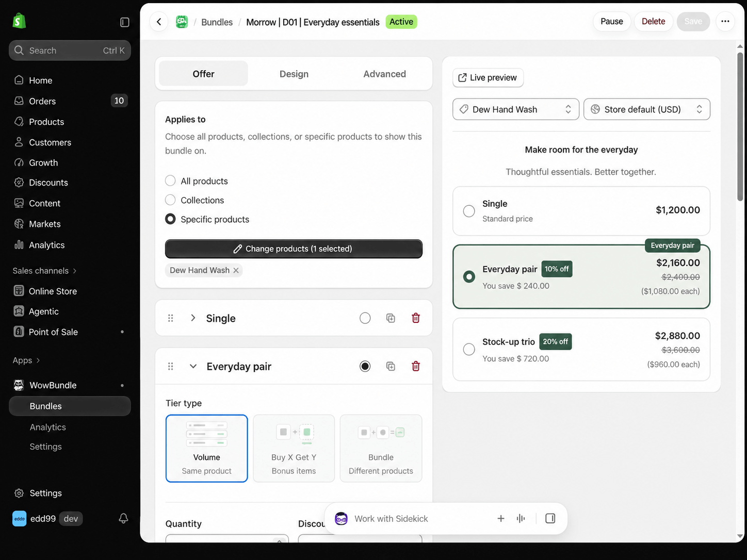Image resolution: width=747 pixels, height=560 pixels.
Task: Click the notification bell icon
Action: pos(123,519)
